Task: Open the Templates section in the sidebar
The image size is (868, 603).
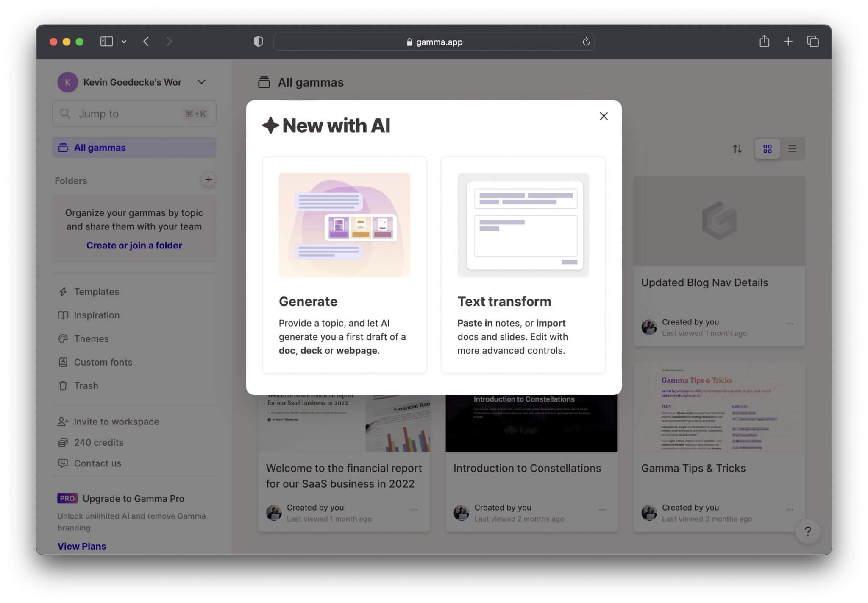Action: pyautogui.click(x=96, y=292)
